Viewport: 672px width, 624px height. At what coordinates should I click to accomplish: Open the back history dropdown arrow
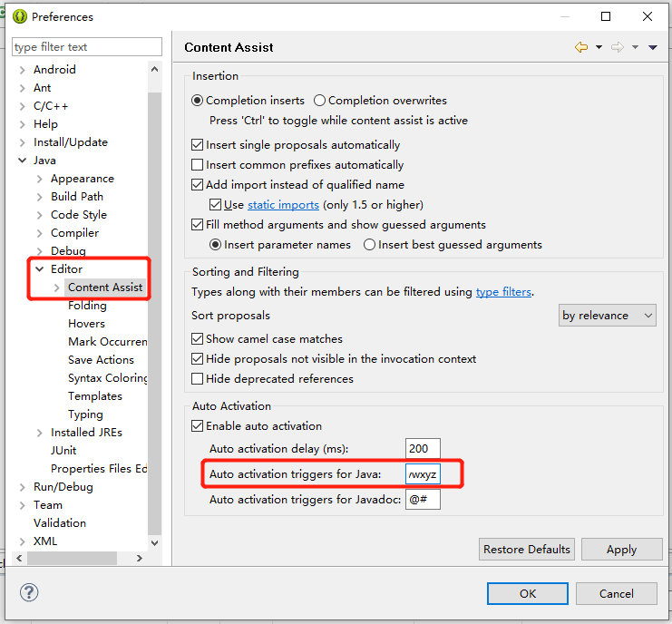[599, 47]
